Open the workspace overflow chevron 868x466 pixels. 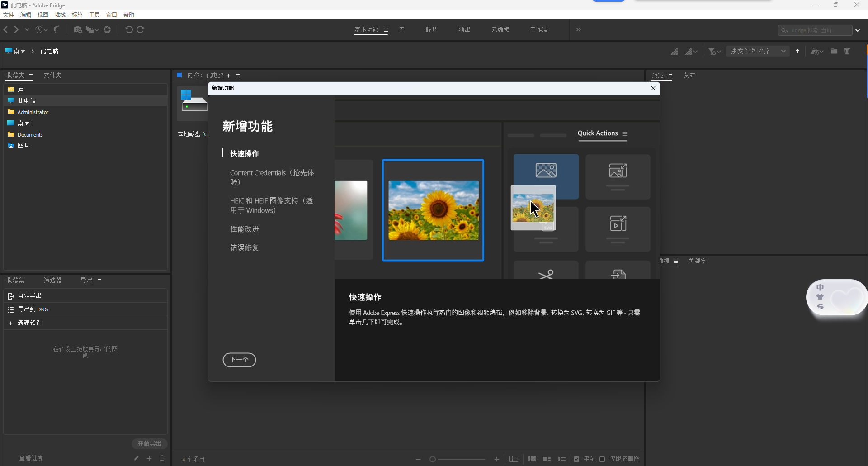pos(579,29)
